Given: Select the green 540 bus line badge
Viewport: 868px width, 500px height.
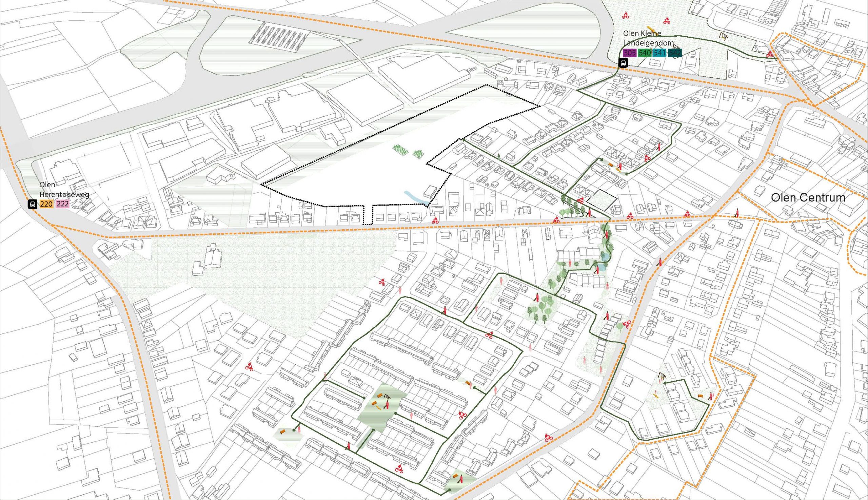Looking at the screenshot, I should (x=645, y=53).
